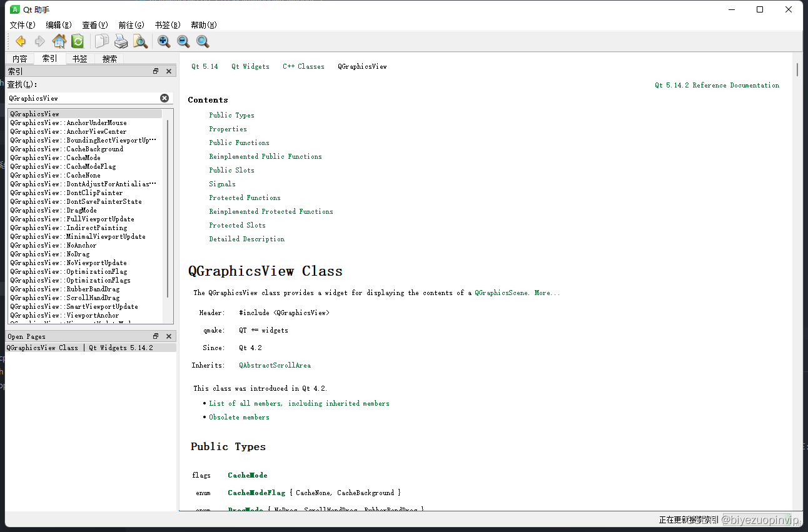Jump to Reimplemented Public Functions link
This screenshot has width=808, height=532.
pyautogui.click(x=265, y=156)
